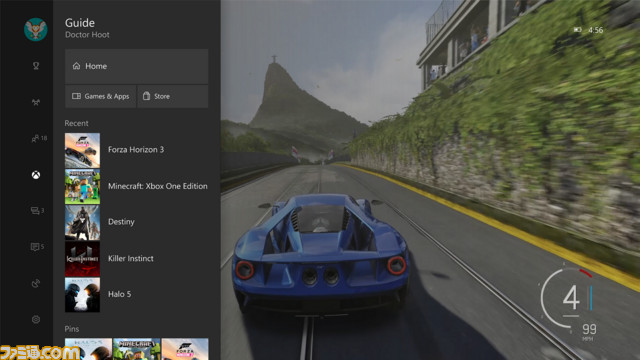The height and width of the screenshot is (360, 640).
Task: Click the Home button
Action: (136, 66)
